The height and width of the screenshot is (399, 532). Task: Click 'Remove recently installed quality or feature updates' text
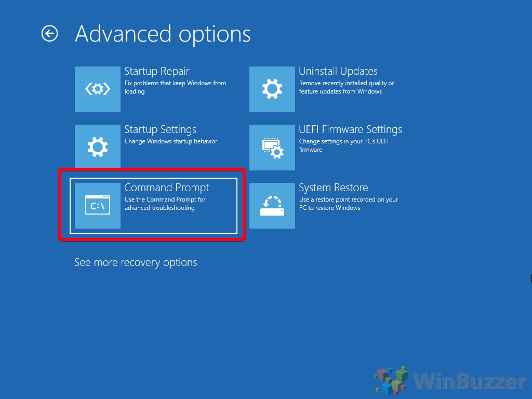[x=347, y=87]
